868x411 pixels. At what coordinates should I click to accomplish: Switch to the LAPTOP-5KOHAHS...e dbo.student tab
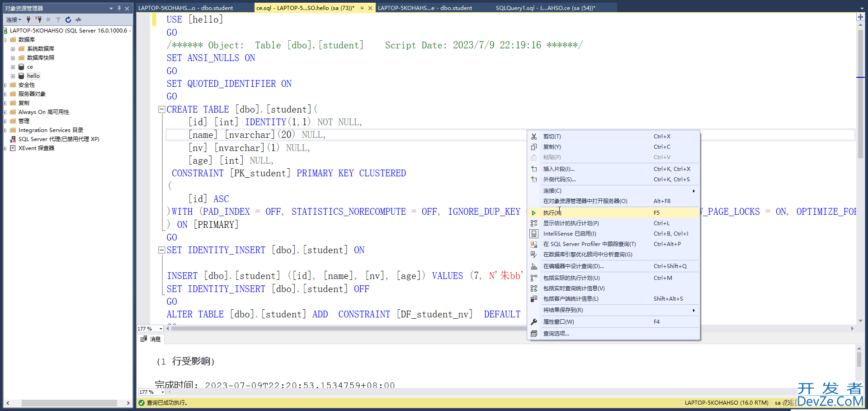tap(425, 8)
